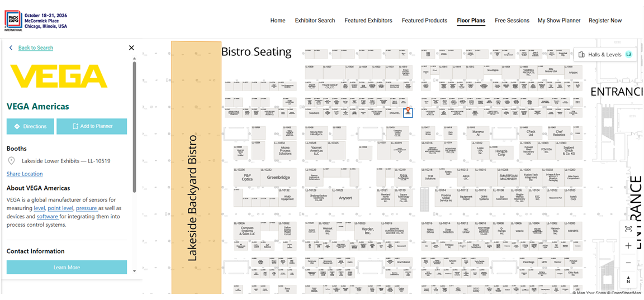Zoom out with the minus map button
644x300 pixels.
click(x=628, y=263)
